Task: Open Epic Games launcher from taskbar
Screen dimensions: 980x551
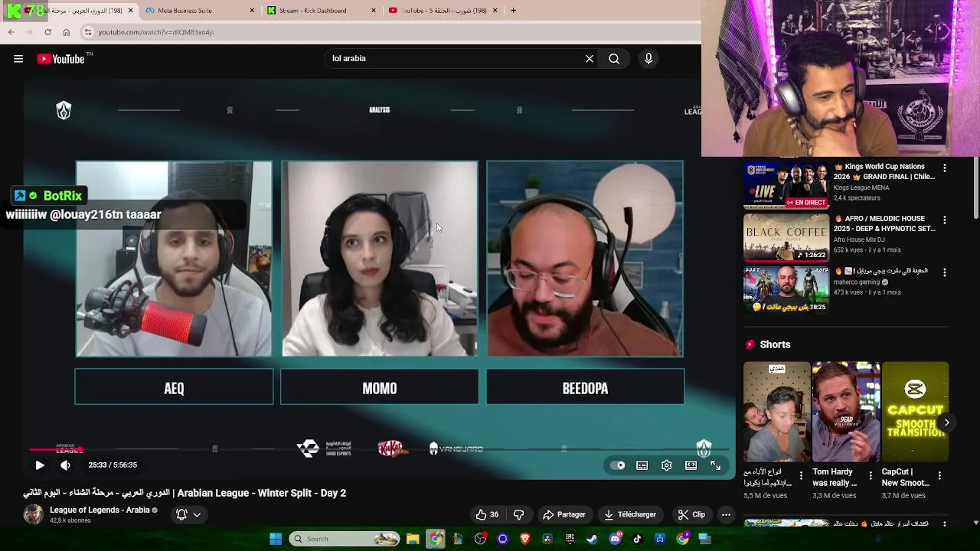Action: coord(570,539)
